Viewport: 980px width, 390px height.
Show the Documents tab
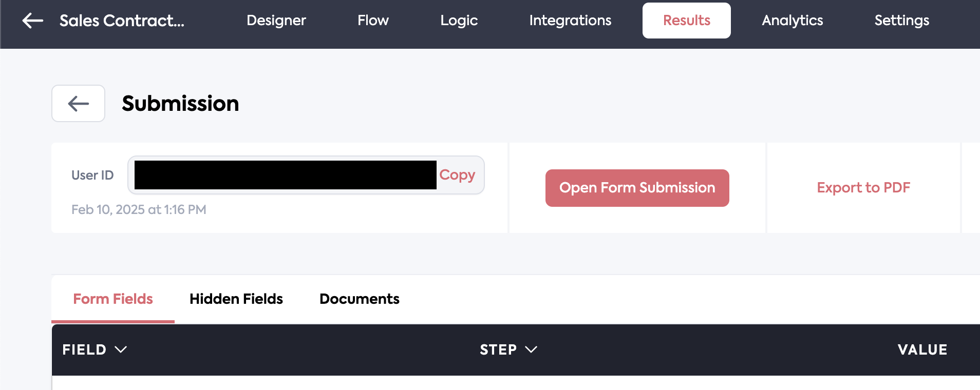tap(359, 299)
